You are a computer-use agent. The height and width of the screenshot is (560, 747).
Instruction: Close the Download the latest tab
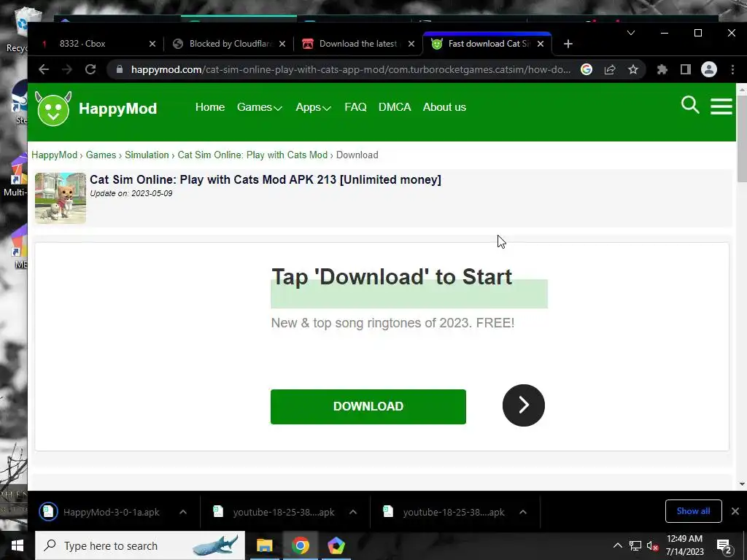[x=411, y=44]
